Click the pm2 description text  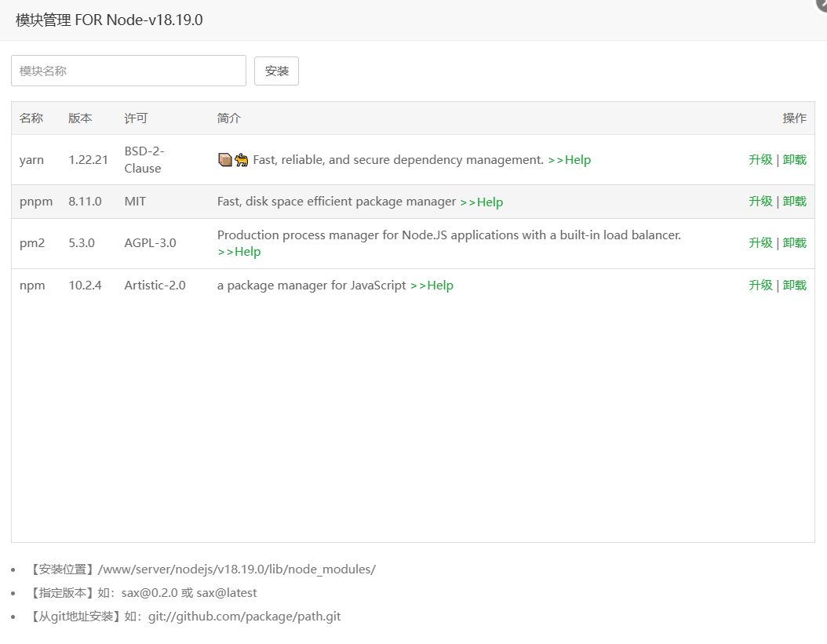click(x=449, y=235)
